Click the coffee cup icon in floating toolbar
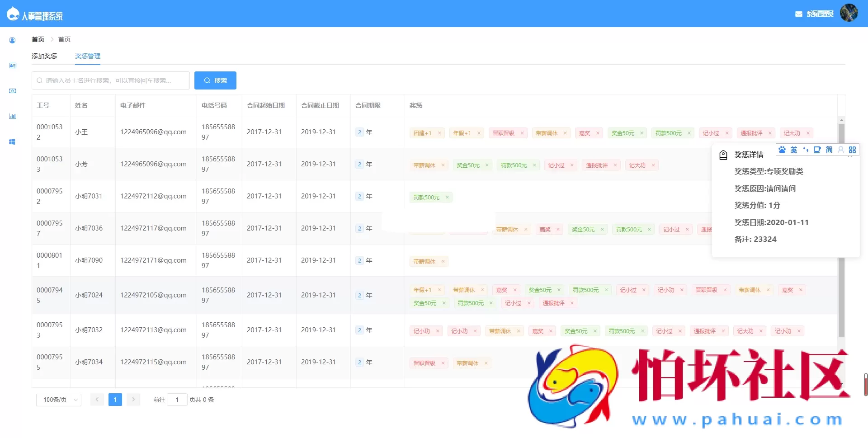 (x=817, y=150)
